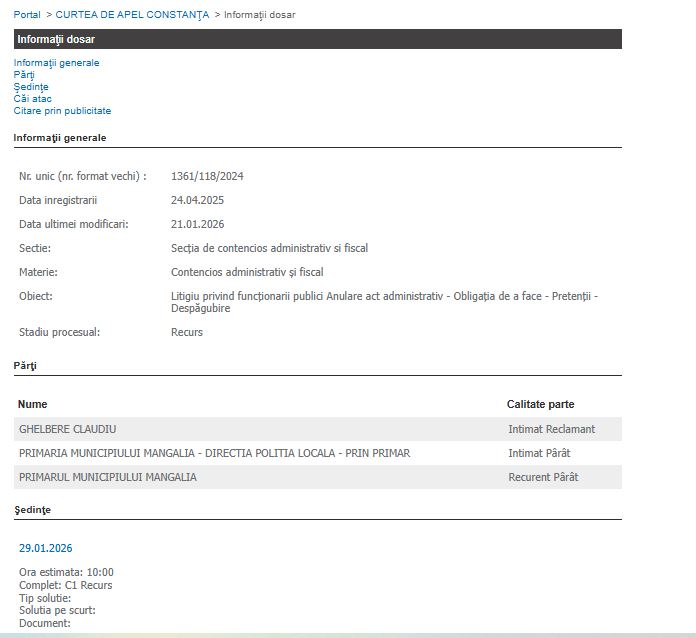Click the Stadiu procesual value Recurs
Screen dimensions: 696x638
coord(187,332)
